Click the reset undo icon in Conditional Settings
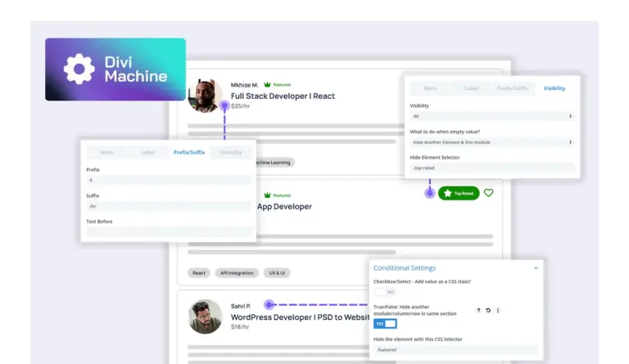Image resolution: width=629 pixels, height=364 pixels. pos(488,310)
